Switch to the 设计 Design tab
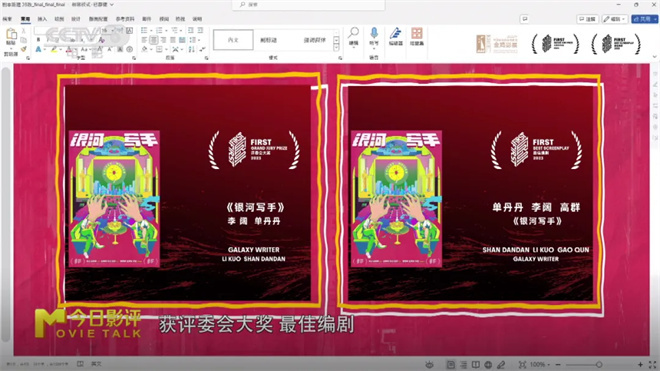The width and height of the screenshot is (660, 371). [x=76, y=19]
